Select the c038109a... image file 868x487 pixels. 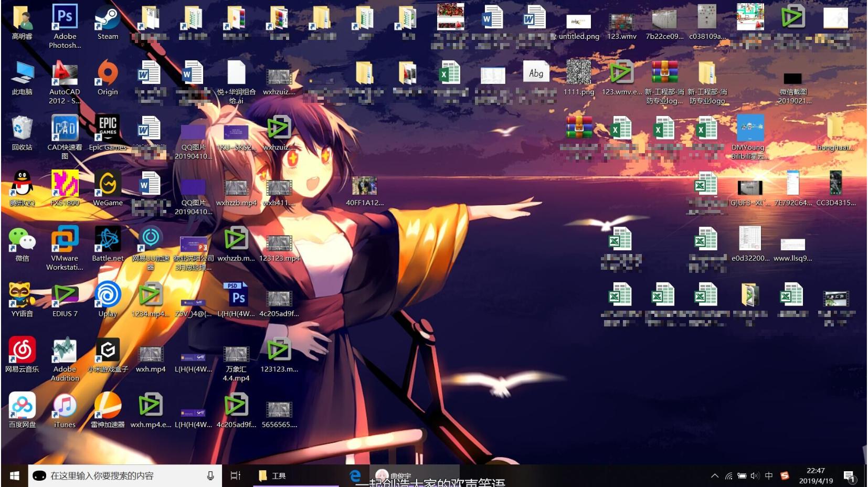tap(707, 23)
